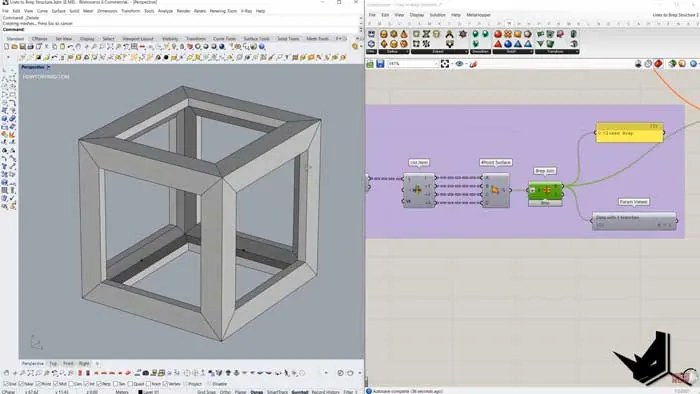Select the 4Point Surface component
Screen dimensions: 700x394
coord(496,191)
